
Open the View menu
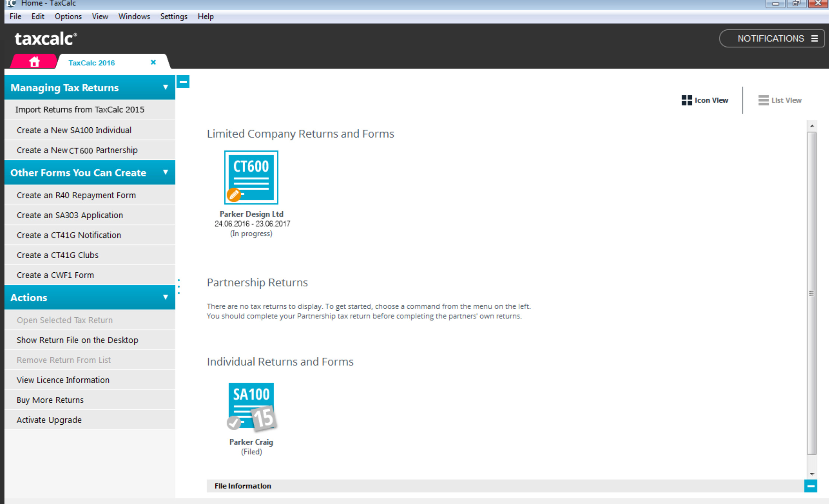point(100,16)
